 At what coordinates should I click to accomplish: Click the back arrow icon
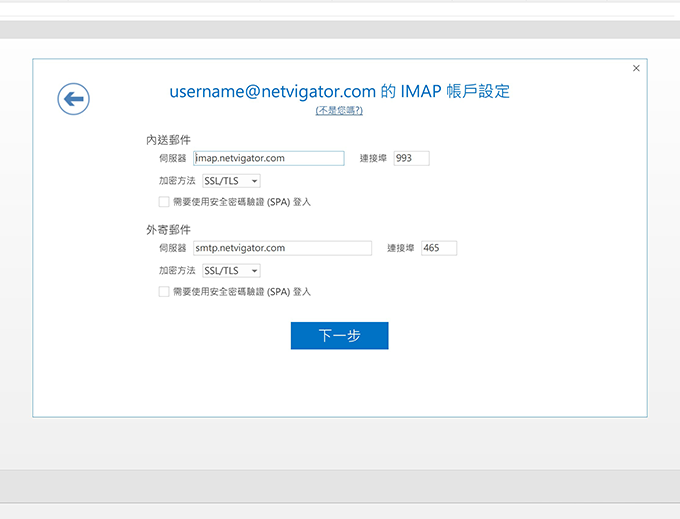[73, 99]
